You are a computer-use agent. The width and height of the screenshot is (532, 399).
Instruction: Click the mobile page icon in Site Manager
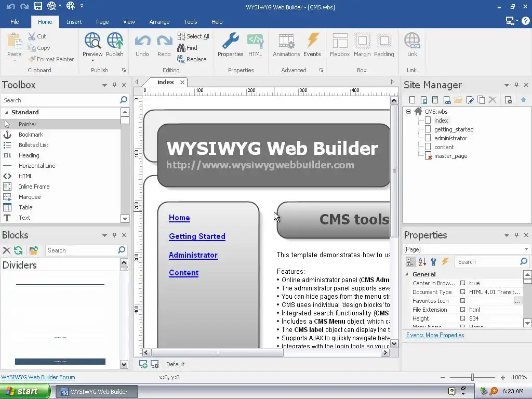[x=424, y=100]
